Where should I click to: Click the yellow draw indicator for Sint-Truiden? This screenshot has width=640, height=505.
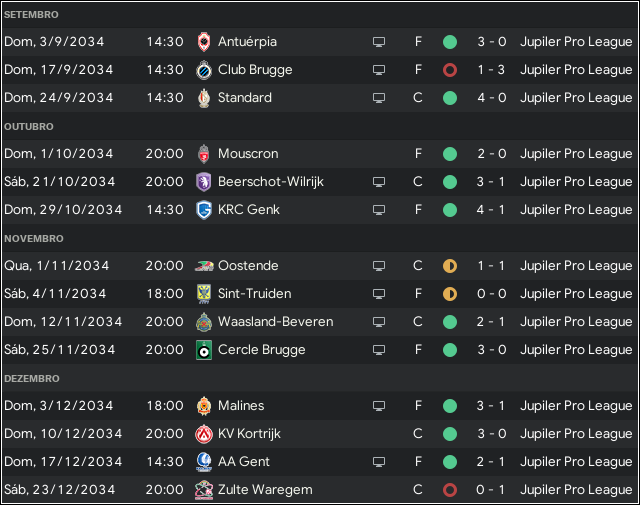coord(450,294)
